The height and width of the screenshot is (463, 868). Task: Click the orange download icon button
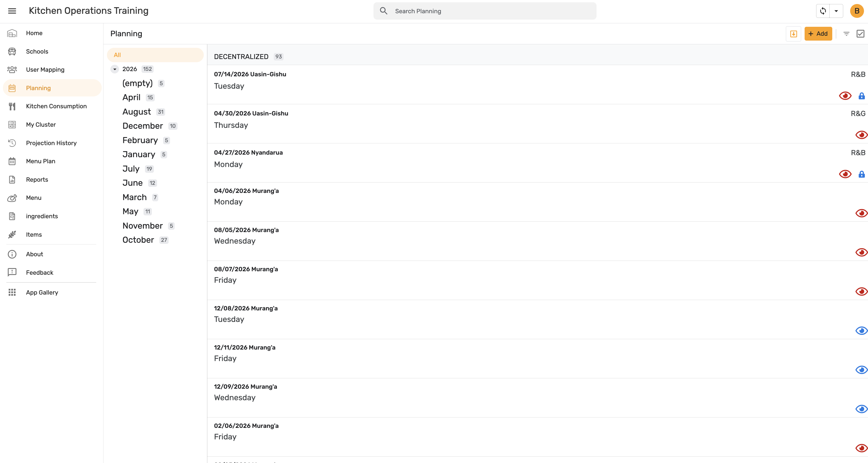point(793,34)
